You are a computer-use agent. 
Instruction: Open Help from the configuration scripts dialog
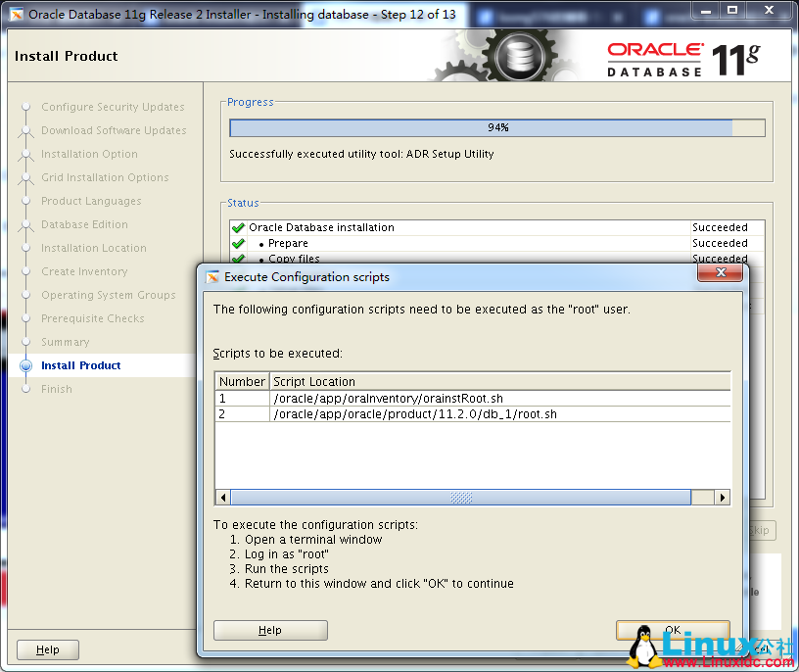click(x=270, y=630)
